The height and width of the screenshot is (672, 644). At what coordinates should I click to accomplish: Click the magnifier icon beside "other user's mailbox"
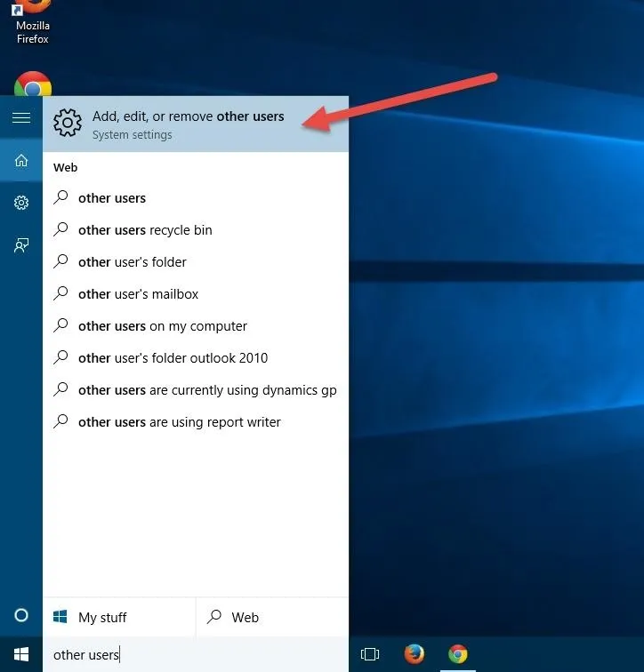click(60, 293)
